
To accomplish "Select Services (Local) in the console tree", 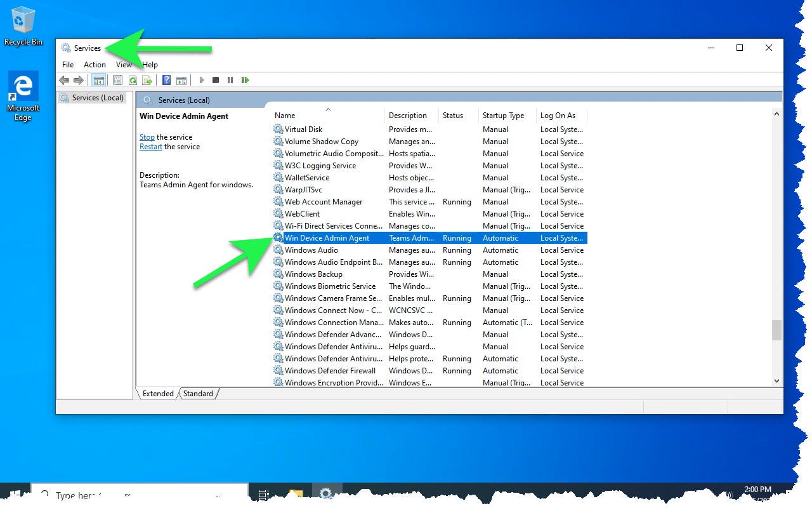I will [x=92, y=98].
